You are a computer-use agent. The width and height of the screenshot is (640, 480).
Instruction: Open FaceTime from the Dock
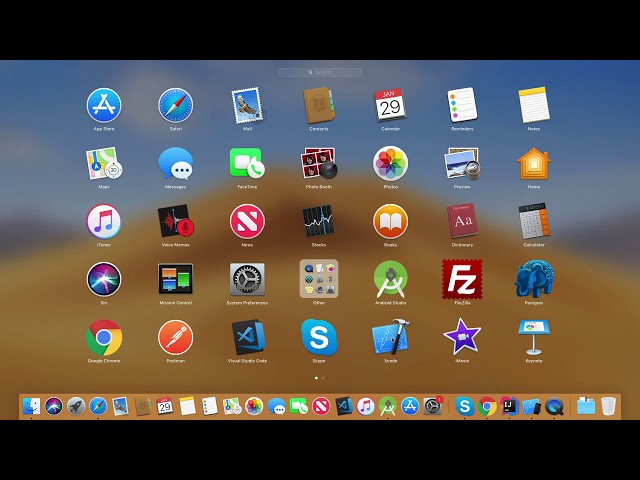tap(298, 406)
